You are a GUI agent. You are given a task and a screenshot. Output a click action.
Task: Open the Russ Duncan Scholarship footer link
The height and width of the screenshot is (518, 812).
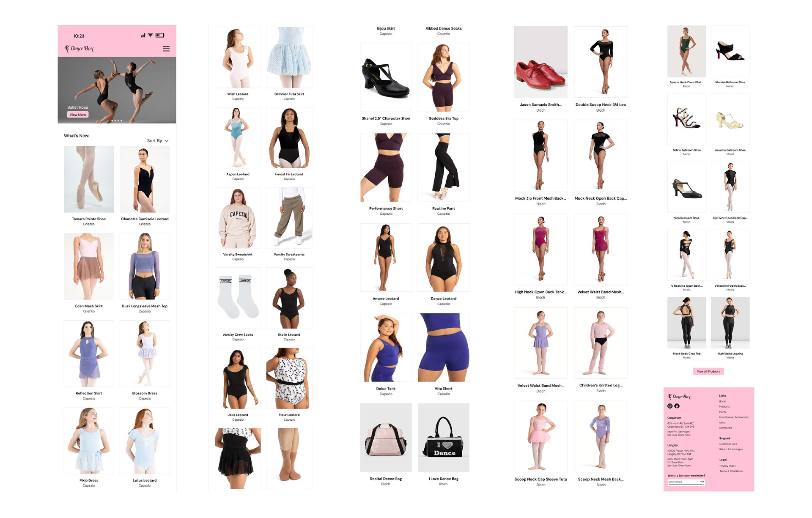(x=733, y=417)
